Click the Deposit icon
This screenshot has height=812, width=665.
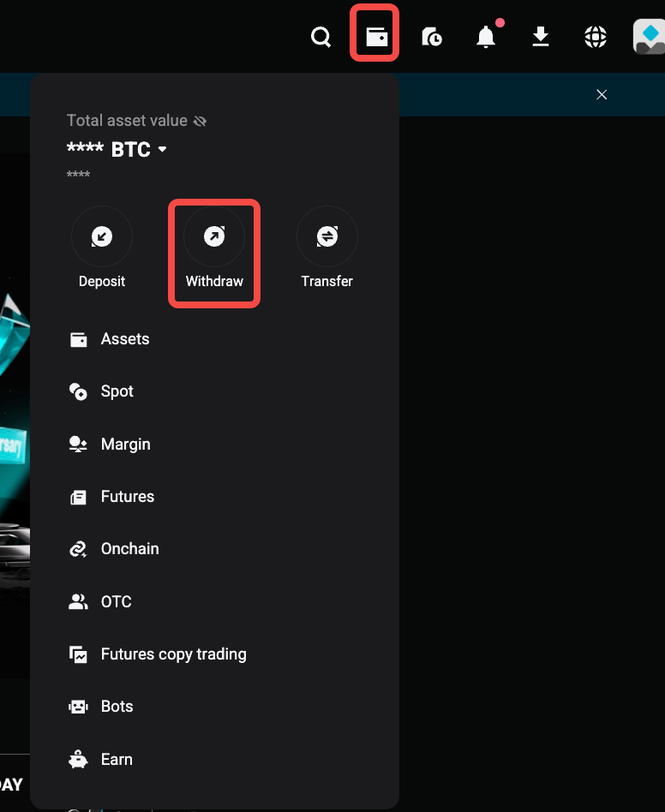coord(102,236)
